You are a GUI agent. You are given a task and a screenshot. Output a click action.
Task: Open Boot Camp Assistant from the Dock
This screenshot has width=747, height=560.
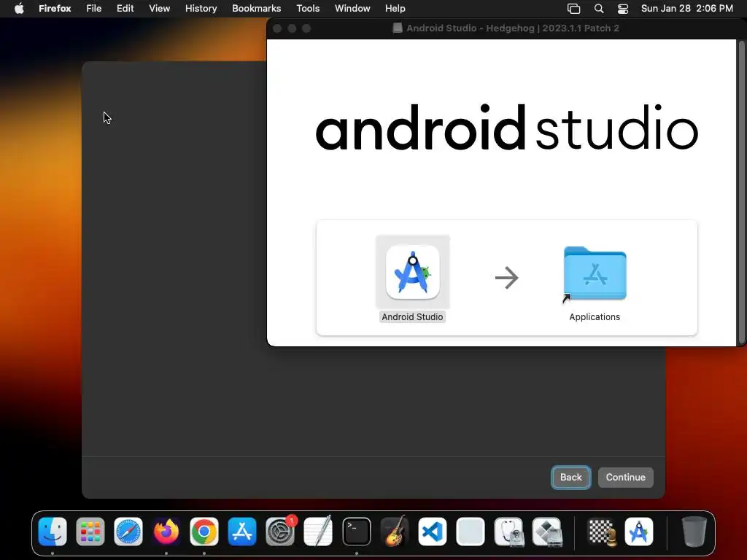coord(547,532)
